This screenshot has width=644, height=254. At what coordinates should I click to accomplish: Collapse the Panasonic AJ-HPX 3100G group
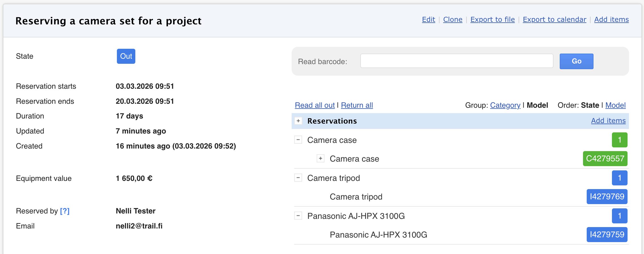(x=298, y=216)
